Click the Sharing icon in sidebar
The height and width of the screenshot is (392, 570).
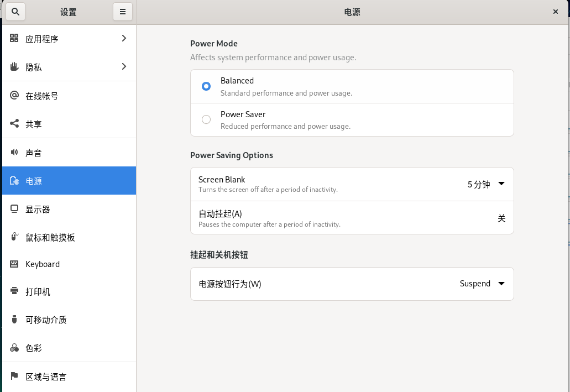point(14,124)
